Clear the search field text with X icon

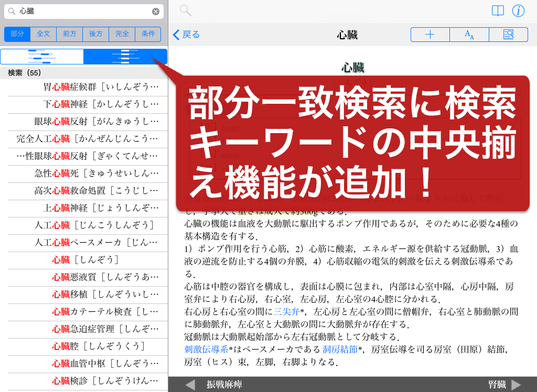coord(156,12)
